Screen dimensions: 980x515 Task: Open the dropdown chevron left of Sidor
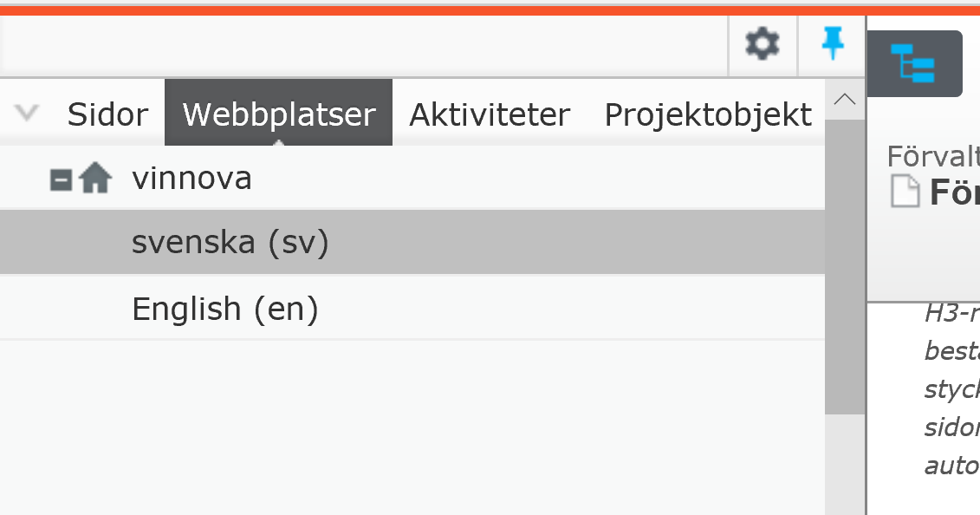[26, 113]
